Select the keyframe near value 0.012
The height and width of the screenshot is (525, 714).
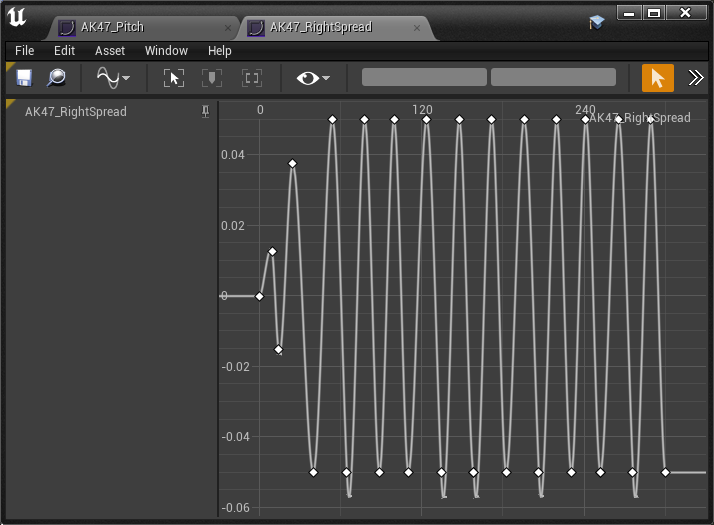[272, 251]
